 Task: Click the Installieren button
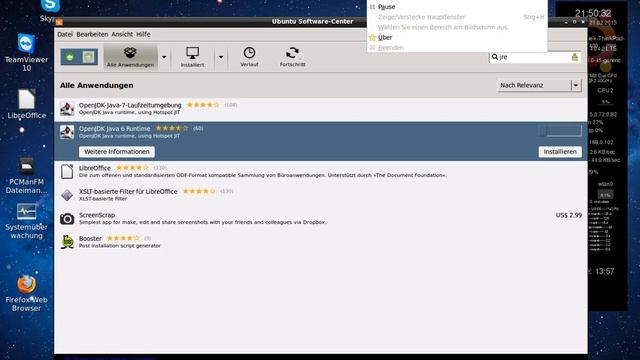[x=560, y=152]
